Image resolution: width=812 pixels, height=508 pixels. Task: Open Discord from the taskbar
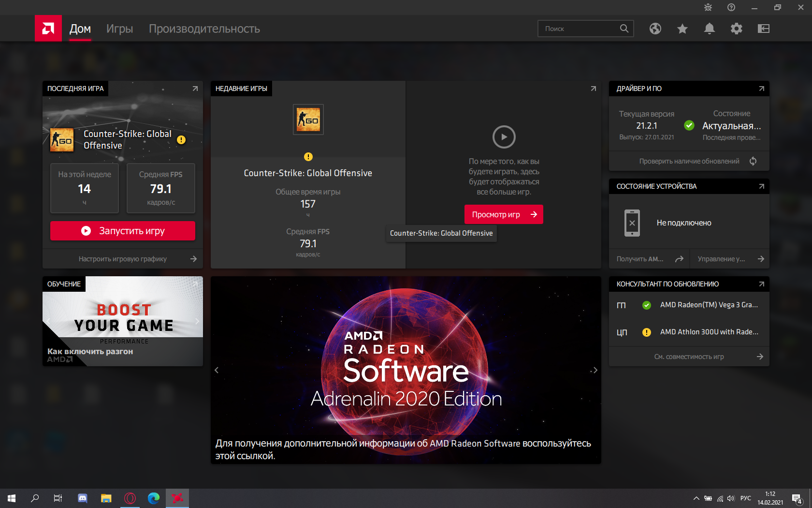click(x=83, y=498)
